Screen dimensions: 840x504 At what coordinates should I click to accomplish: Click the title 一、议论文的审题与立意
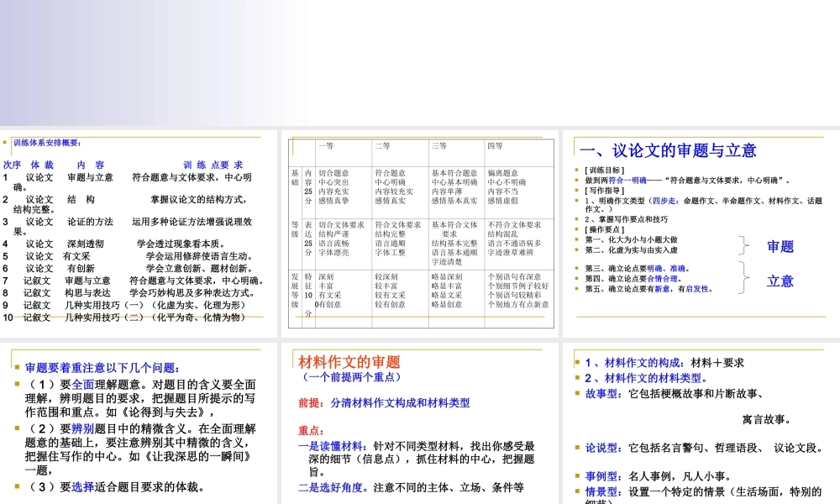(668, 150)
